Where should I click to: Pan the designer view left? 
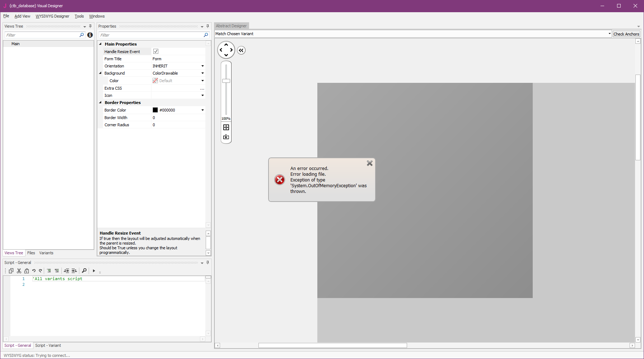pyautogui.click(x=221, y=50)
